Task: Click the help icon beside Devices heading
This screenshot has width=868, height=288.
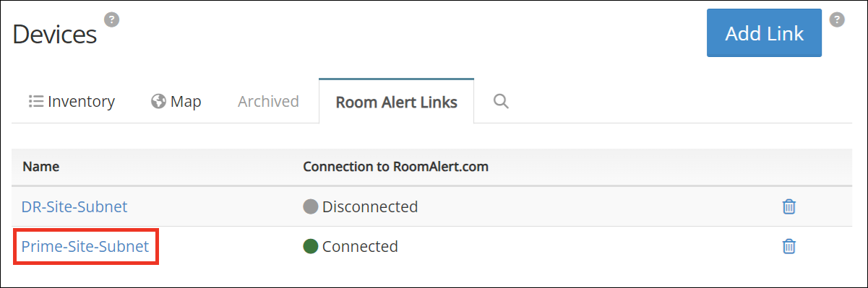Action: [111, 19]
